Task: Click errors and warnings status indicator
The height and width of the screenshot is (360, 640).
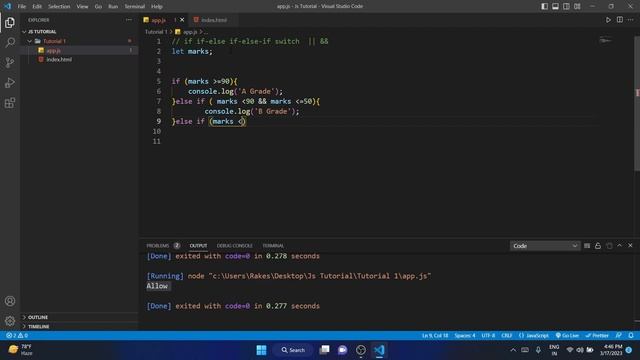Action: 17,336
